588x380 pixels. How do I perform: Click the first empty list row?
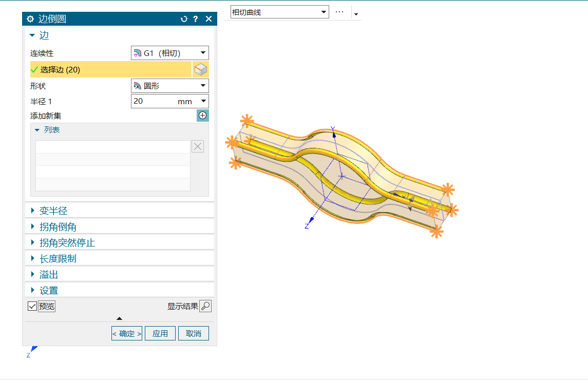tap(113, 147)
